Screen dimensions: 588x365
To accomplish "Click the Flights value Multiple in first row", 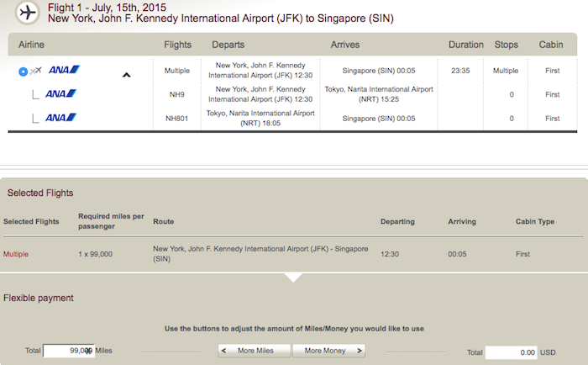I will coord(177,71).
